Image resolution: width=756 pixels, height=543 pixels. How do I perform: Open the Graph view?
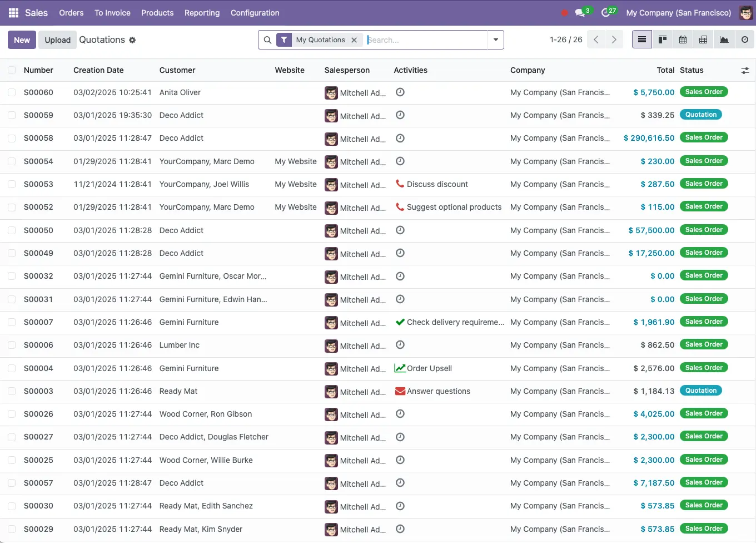pyautogui.click(x=723, y=40)
